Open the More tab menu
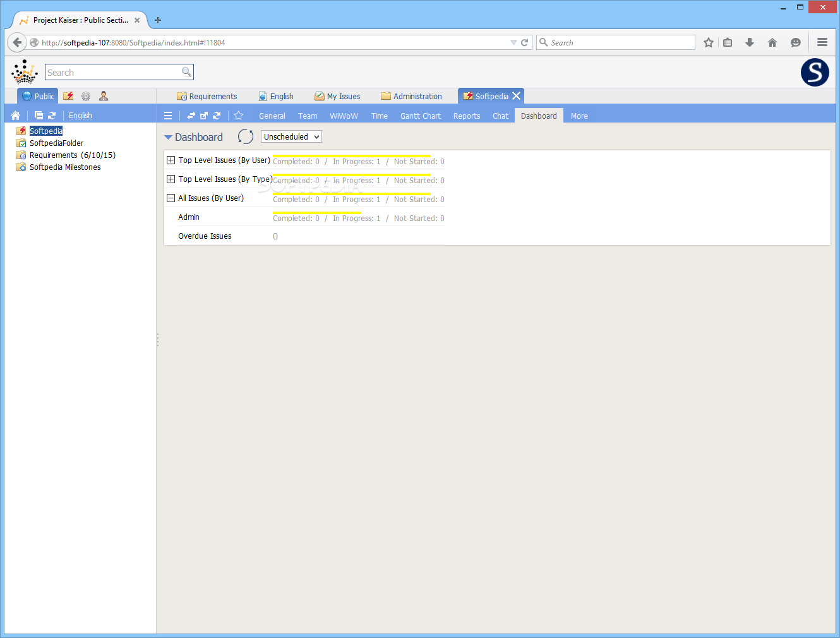The width and height of the screenshot is (840, 638). pyautogui.click(x=579, y=116)
